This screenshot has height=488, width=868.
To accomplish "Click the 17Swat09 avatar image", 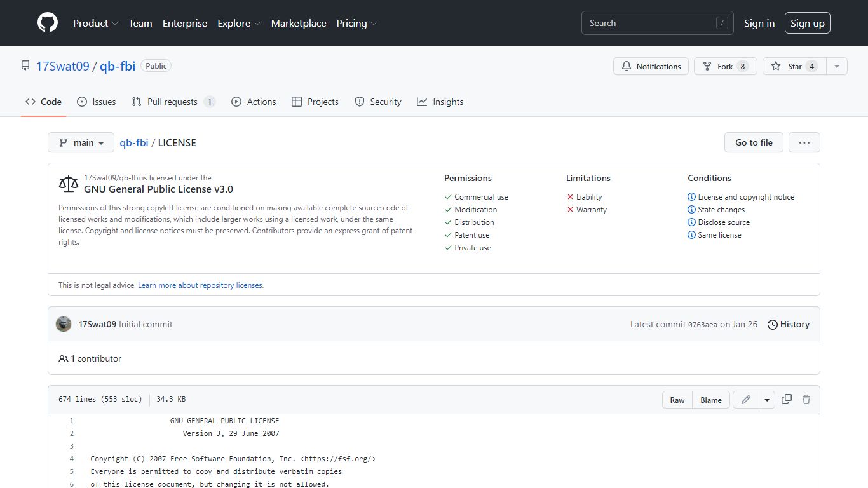I will tap(64, 324).
